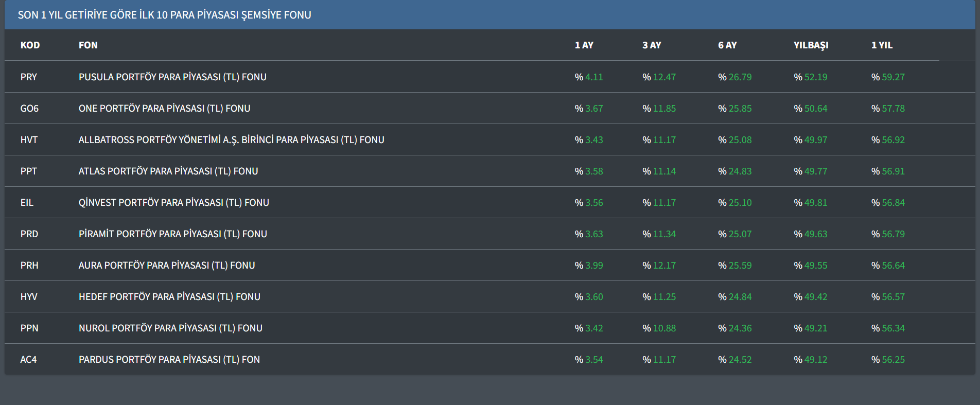The height and width of the screenshot is (405, 980).
Task: Select Allbatross Portföy Birinci Para Piyasası fund
Action: [x=231, y=140]
